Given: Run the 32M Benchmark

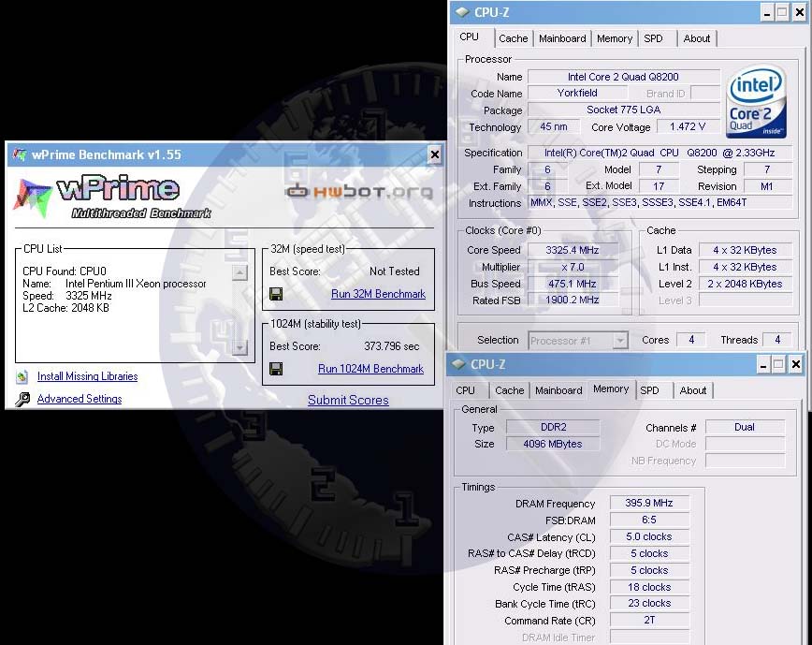Looking at the screenshot, I should pos(378,294).
